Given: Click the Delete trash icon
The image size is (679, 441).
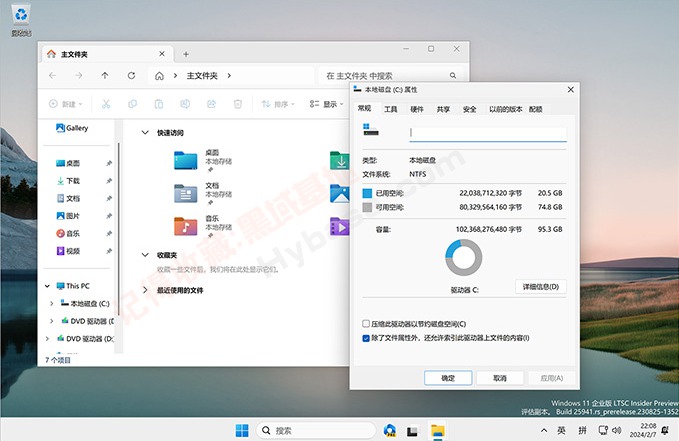Looking at the screenshot, I should [x=238, y=104].
